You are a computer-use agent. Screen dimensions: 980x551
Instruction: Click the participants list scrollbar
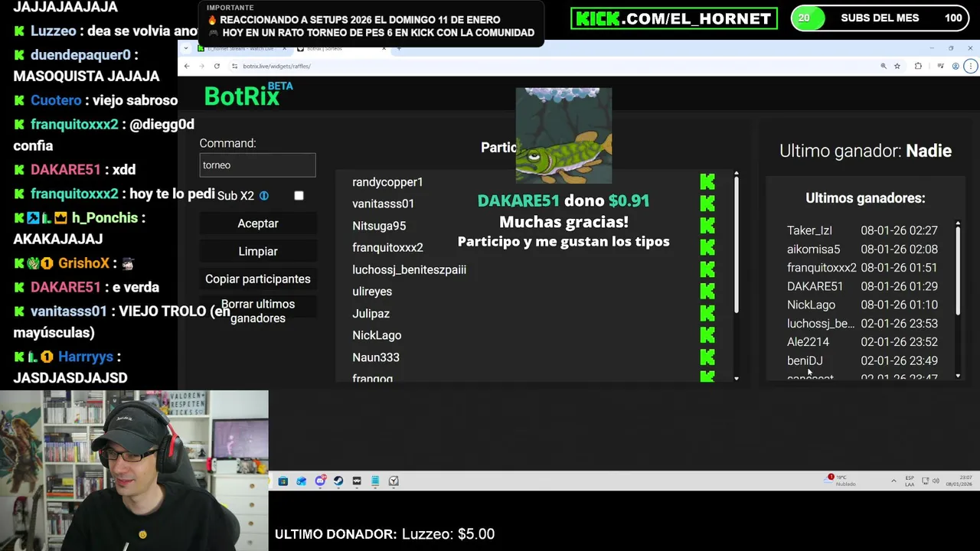click(737, 245)
